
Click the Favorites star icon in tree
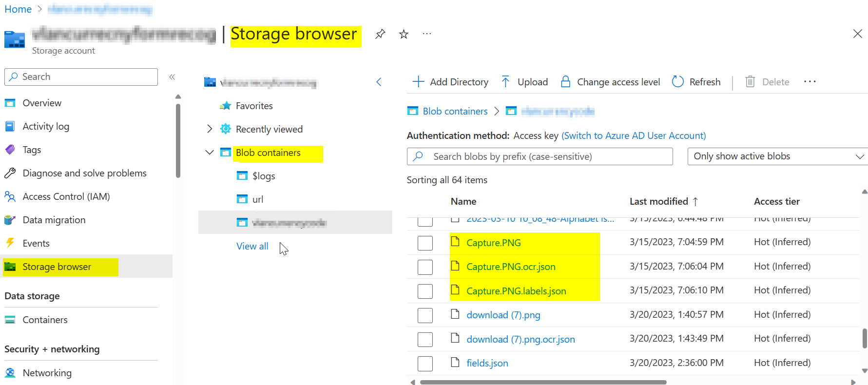(225, 106)
